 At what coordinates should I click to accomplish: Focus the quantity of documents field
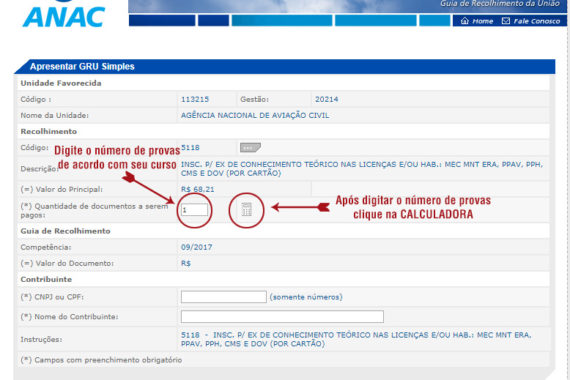[194, 210]
